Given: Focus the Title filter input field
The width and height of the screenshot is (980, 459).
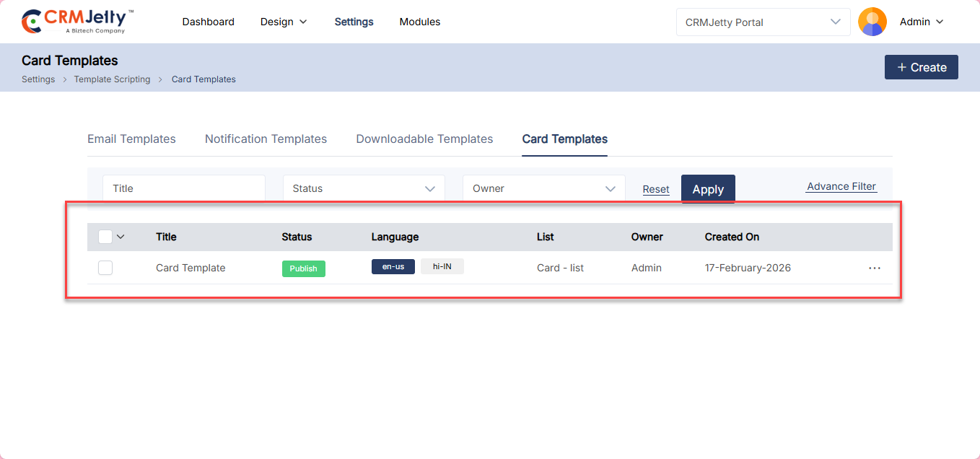Looking at the screenshot, I should (184, 188).
